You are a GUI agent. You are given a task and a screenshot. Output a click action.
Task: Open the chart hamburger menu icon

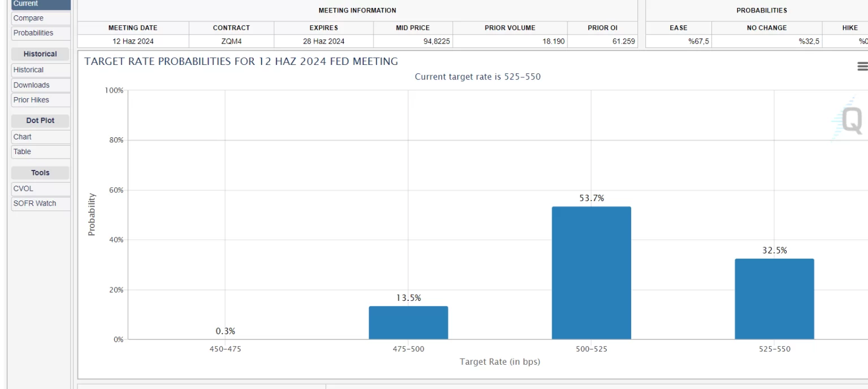click(862, 67)
